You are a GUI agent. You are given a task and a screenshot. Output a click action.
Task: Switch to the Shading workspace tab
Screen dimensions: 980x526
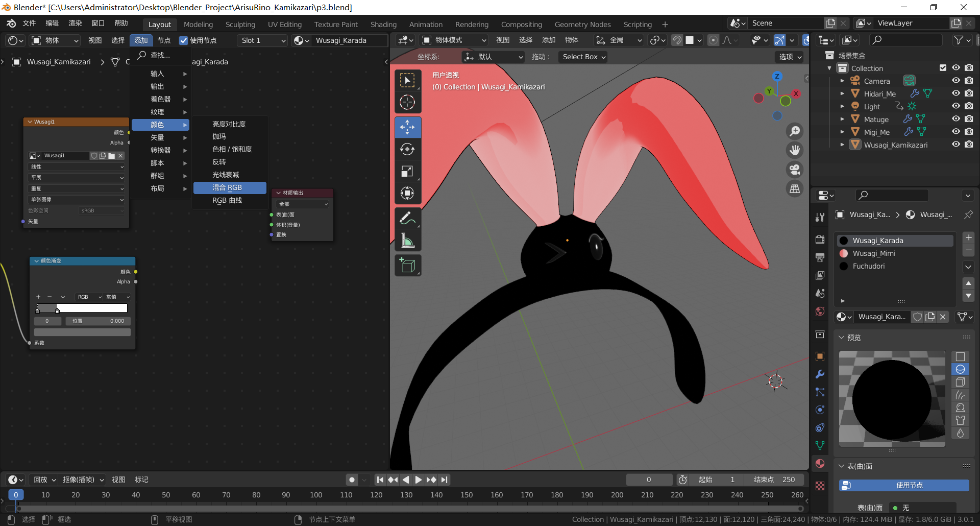383,25
